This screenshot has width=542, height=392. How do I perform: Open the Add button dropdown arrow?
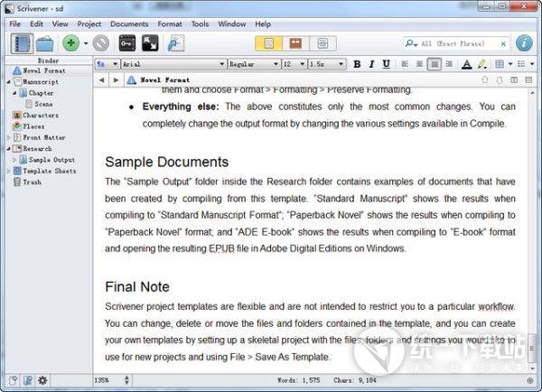86,43
